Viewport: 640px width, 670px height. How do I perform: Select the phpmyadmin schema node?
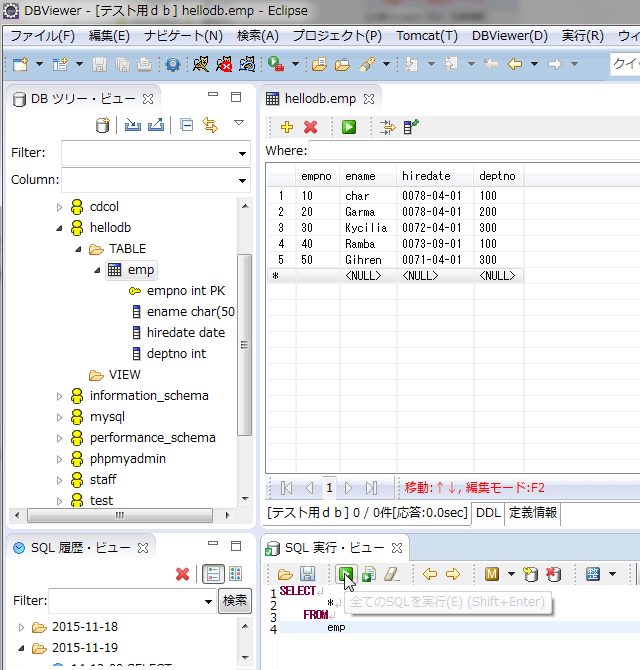128,459
